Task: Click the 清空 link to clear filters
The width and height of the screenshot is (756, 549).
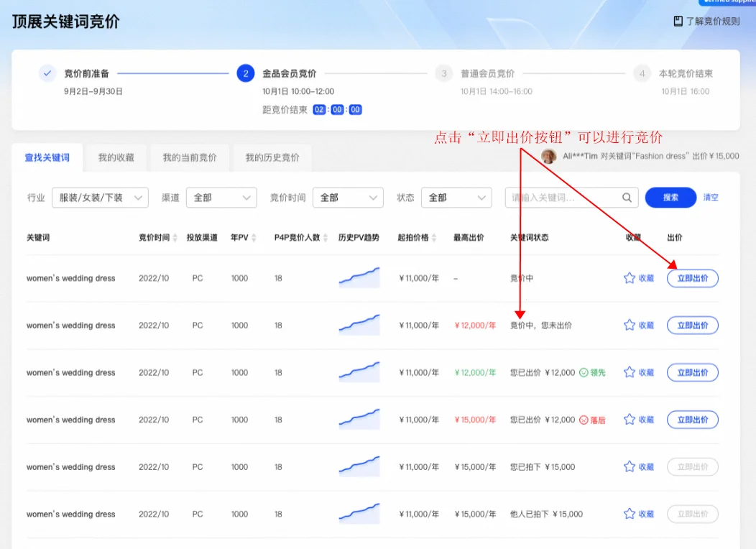Action: point(710,198)
